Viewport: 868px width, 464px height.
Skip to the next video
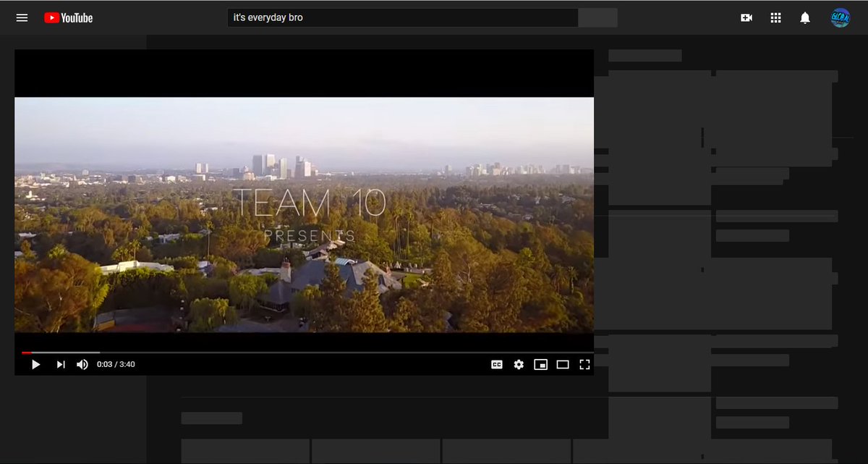click(61, 364)
